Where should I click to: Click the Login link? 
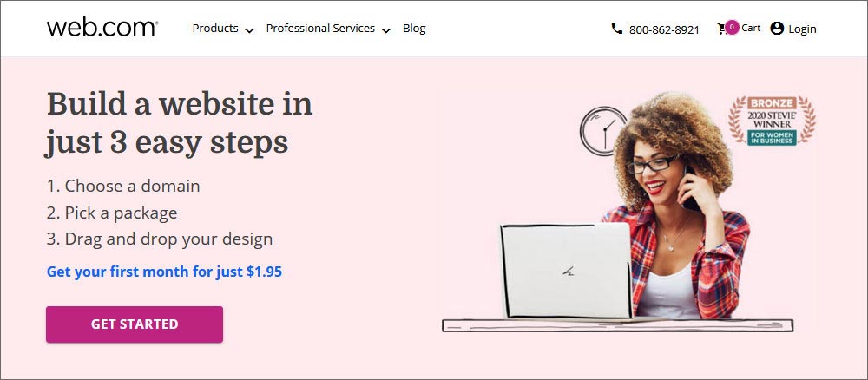802,29
